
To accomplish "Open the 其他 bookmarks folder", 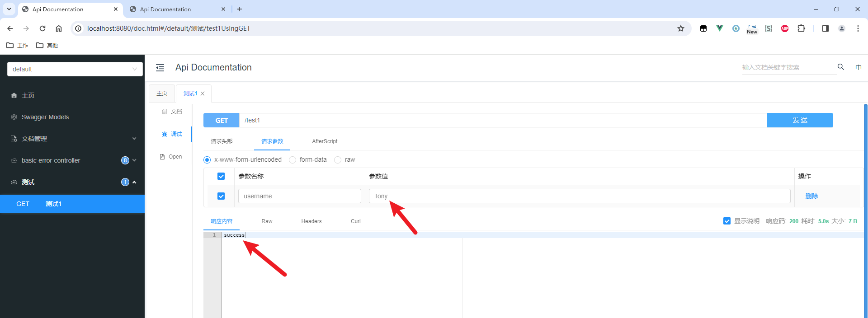I will tap(47, 45).
